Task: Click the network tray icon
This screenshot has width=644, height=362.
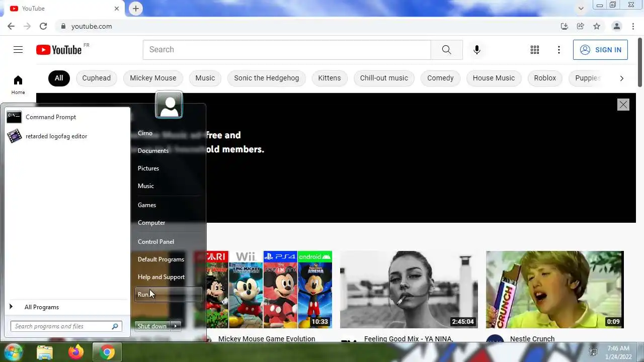Action: pyautogui.click(x=593, y=352)
